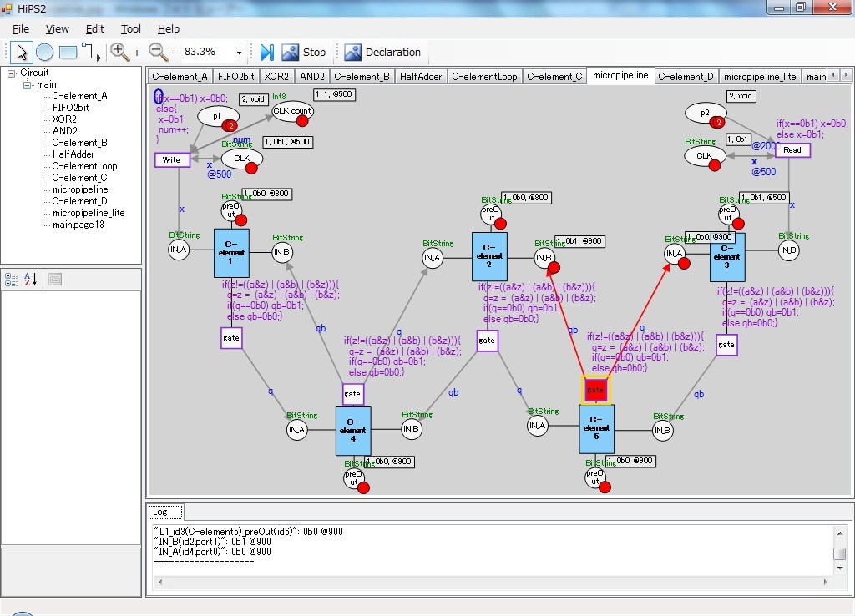Select the C-element 3 block
This screenshot has height=616, width=855.
(727, 257)
